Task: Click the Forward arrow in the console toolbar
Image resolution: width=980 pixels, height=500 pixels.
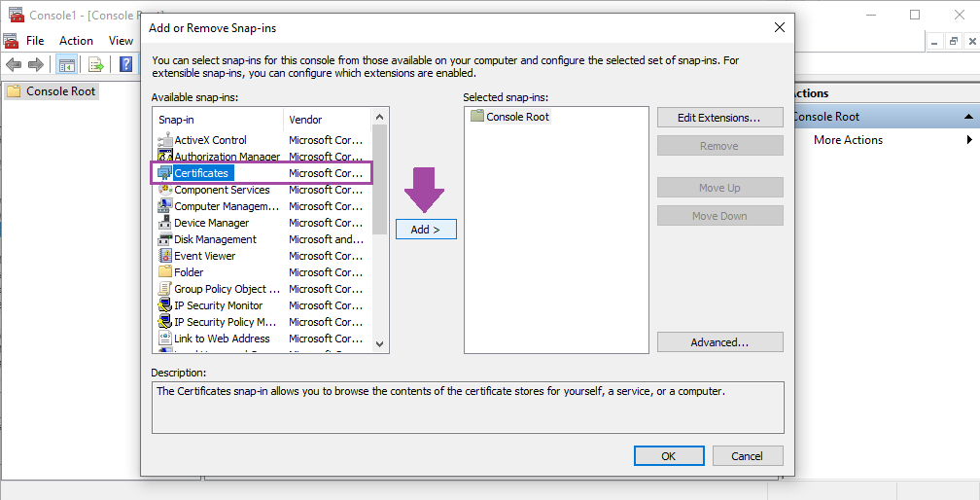Action: click(x=36, y=64)
